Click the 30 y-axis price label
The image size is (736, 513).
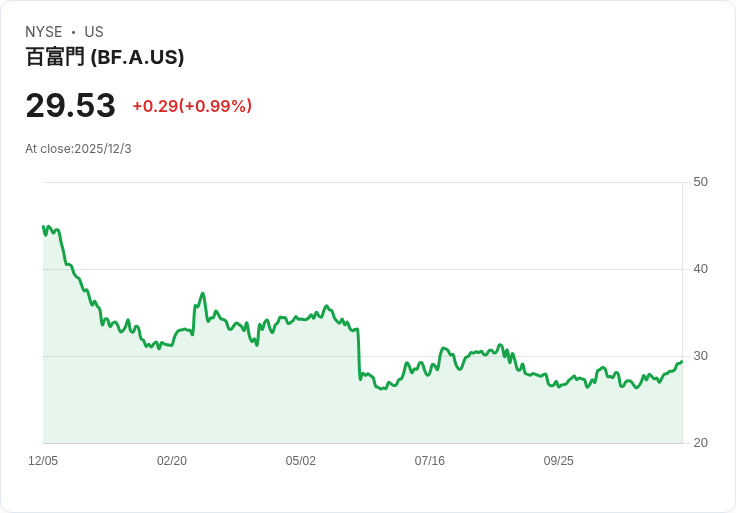coord(700,356)
